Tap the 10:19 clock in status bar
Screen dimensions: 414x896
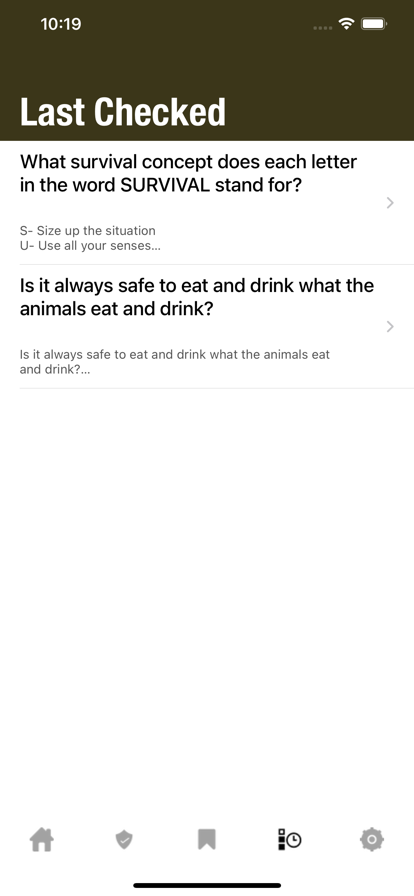pos(61,24)
